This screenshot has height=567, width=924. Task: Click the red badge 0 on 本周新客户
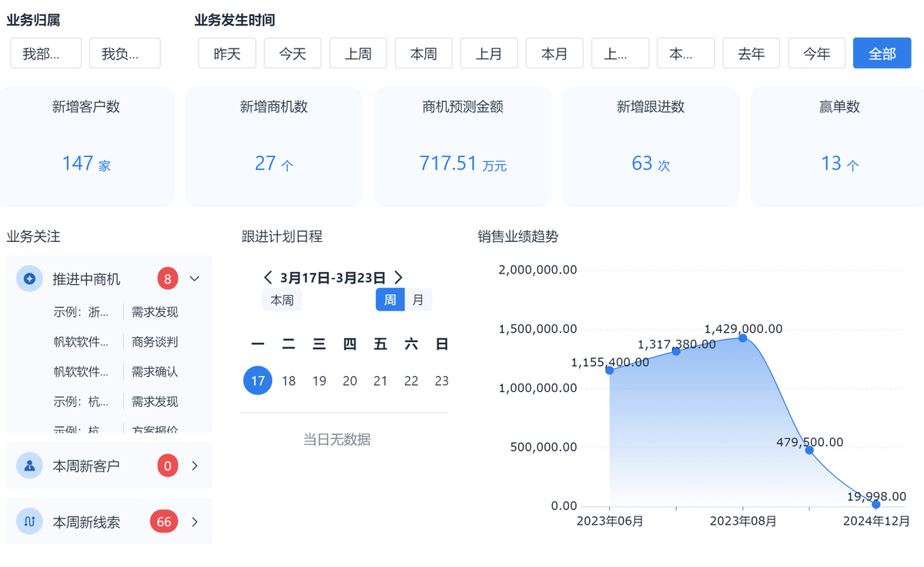coord(167,465)
